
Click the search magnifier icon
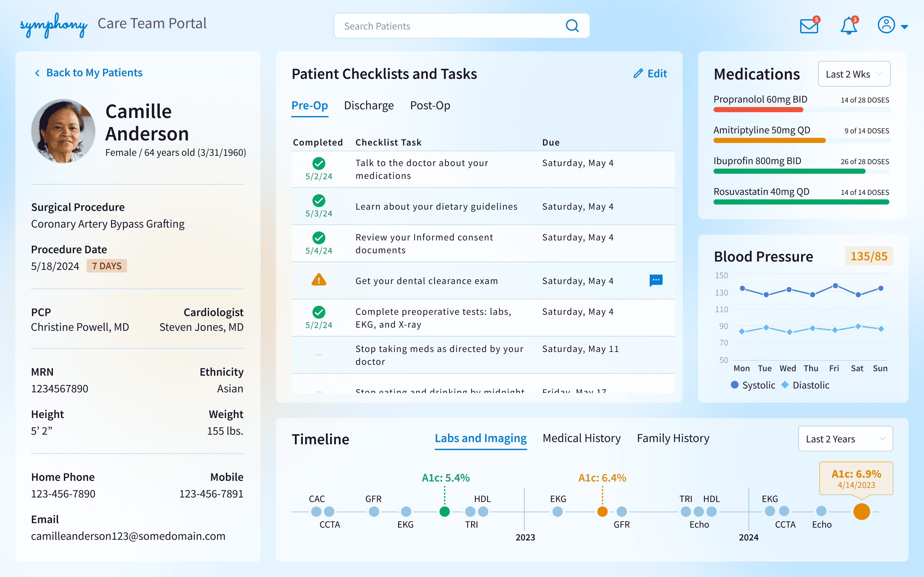[x=572, y=26]
